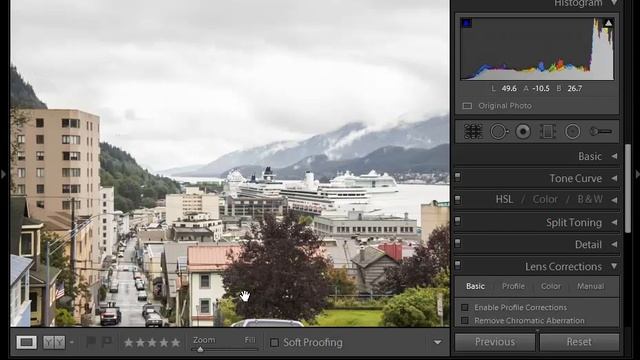Click the right panel vertical scrollbar
640x360 pixels.
628,189
